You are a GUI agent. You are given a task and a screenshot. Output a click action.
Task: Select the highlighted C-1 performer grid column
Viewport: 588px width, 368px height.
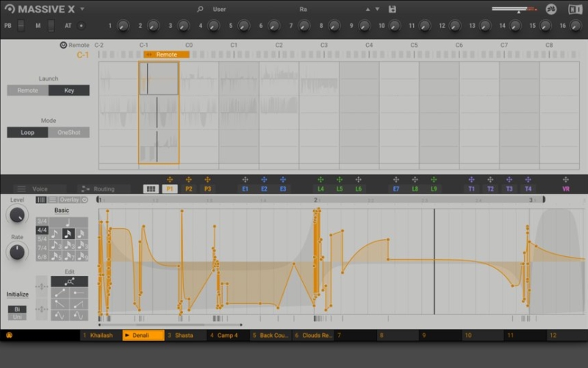159,113
